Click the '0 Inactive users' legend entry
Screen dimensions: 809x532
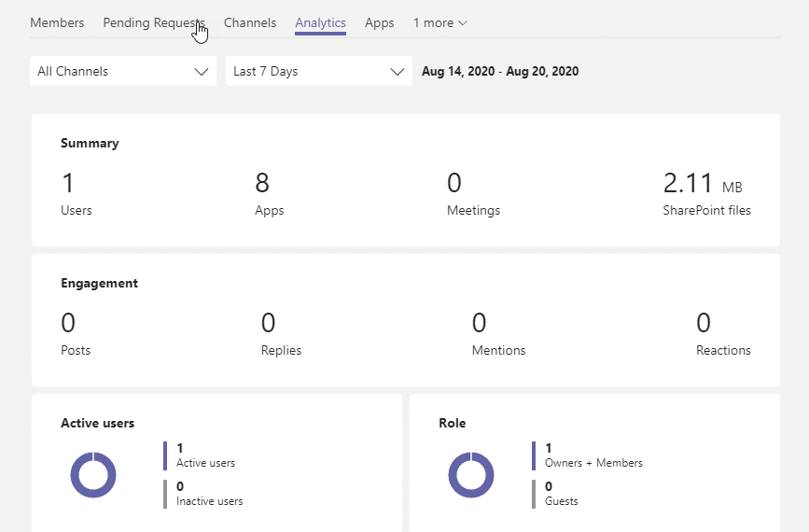pos(203,494)
